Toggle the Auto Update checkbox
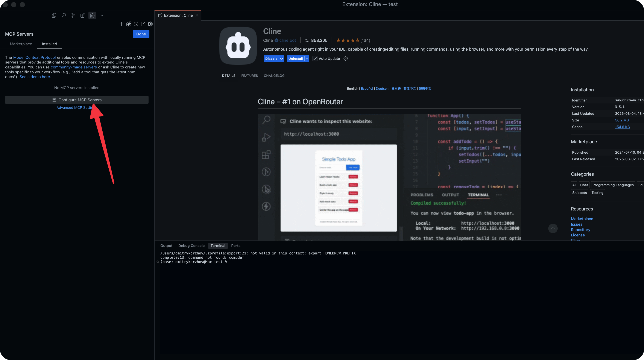 (315, 59)
